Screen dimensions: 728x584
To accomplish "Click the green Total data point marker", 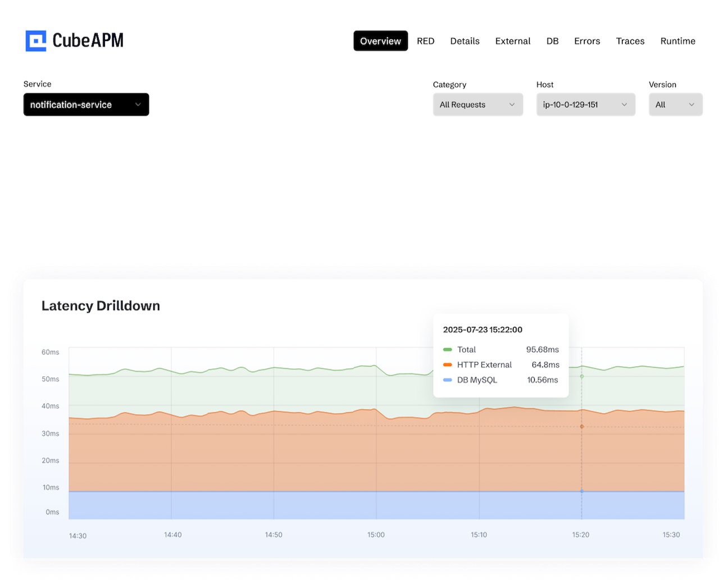I will (581, 376).
